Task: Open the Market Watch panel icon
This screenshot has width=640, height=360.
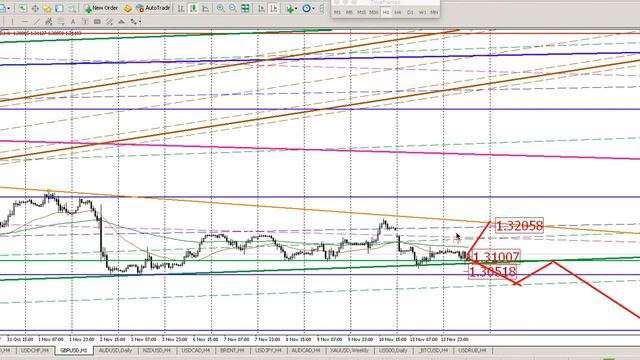Action: coord(22,8)
